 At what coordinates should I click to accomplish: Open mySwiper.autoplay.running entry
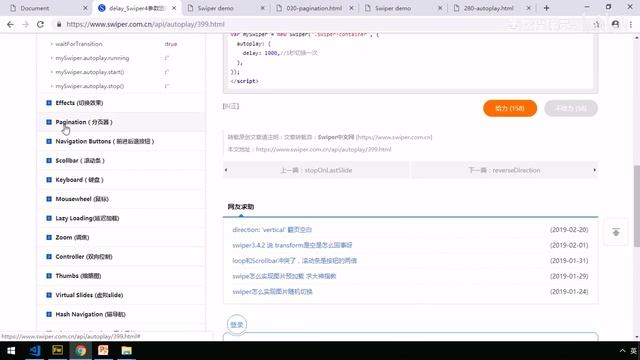coord(92,58)
